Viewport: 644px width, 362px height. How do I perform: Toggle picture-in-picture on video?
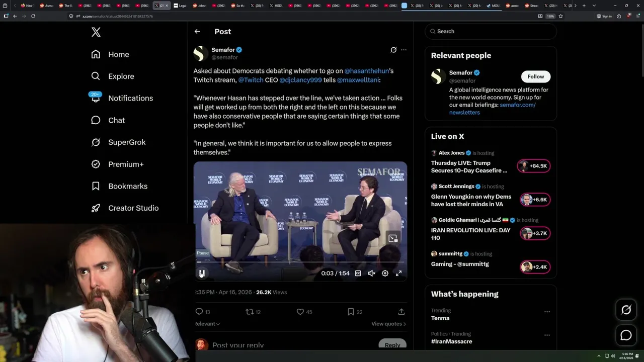tap(393, 238)
